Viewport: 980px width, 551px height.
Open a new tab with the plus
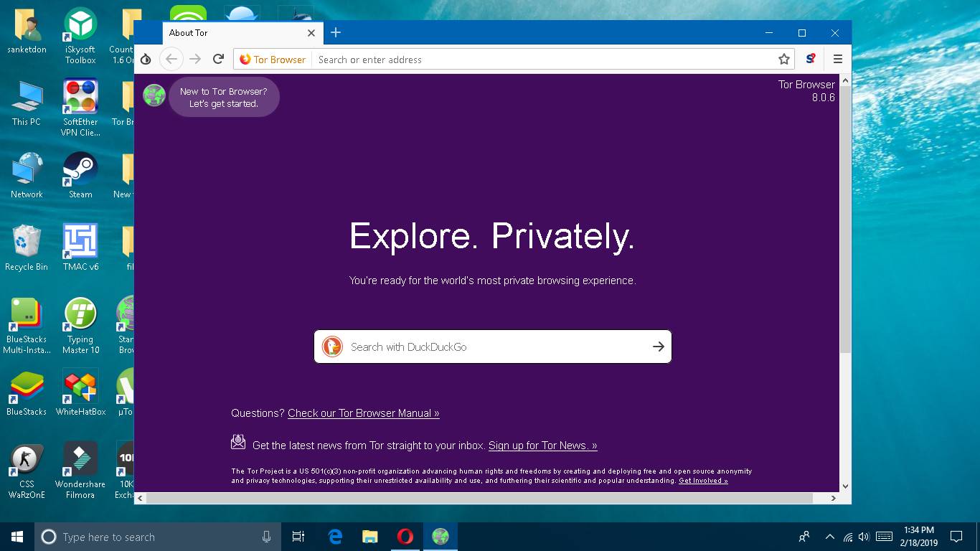click(336, 33)
